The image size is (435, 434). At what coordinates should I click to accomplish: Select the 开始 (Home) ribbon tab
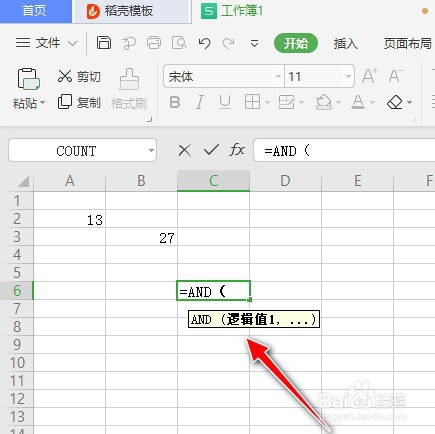296,43
